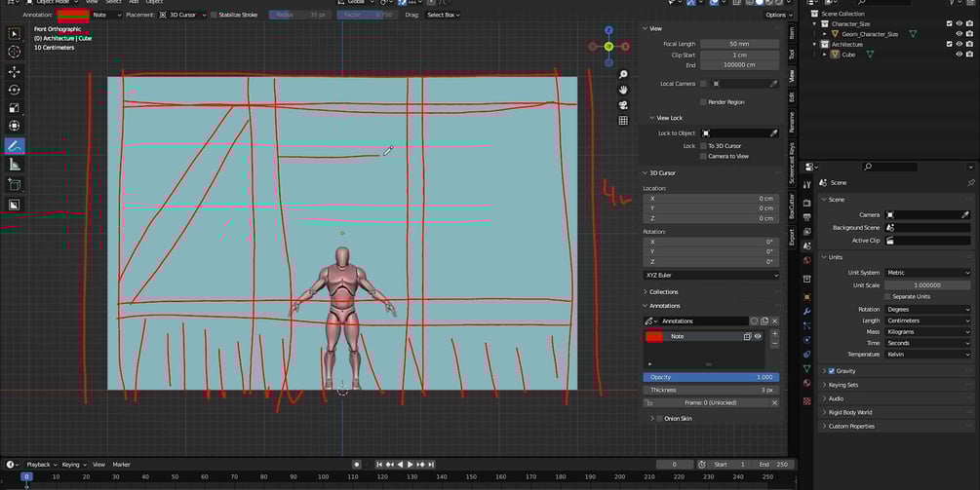
Task: Switch to the Edit sidebar tab
Action: 792,97
